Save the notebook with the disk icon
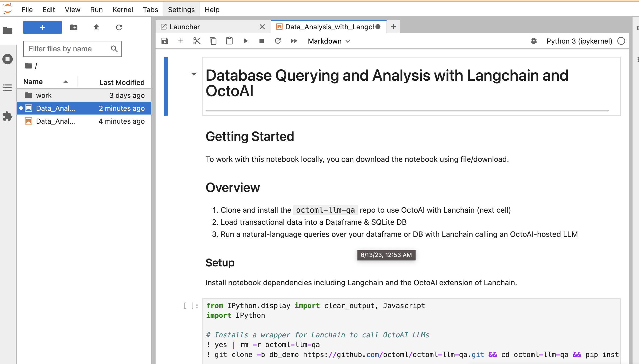The height and width of the screenshot is (364, 639). [x=165, y=41]
